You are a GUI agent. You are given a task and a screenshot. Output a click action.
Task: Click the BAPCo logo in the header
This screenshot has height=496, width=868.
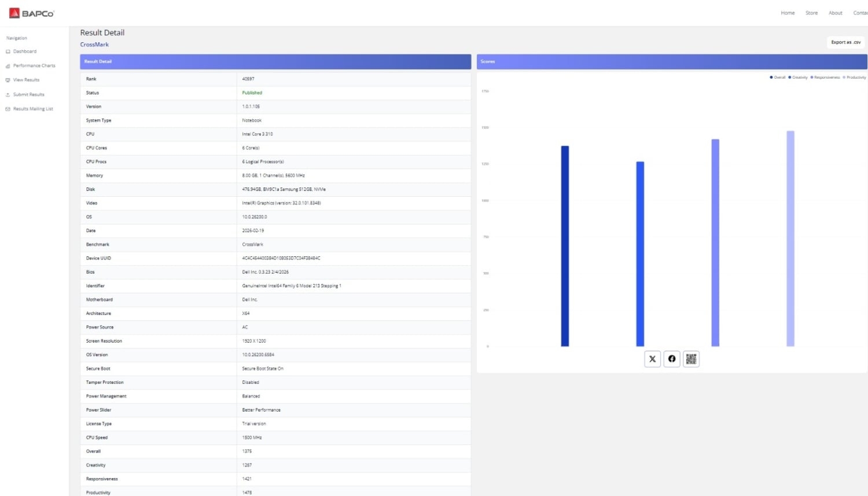(32, 13)
